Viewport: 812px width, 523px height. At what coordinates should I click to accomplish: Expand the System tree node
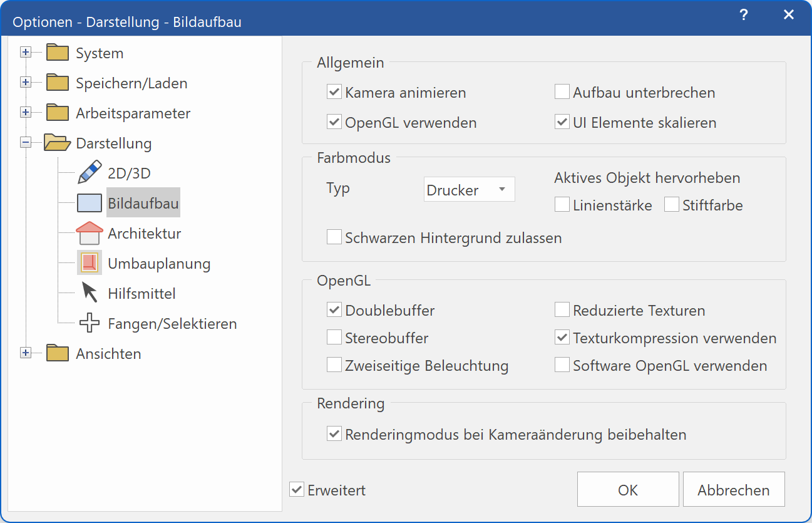click(26, 51)
